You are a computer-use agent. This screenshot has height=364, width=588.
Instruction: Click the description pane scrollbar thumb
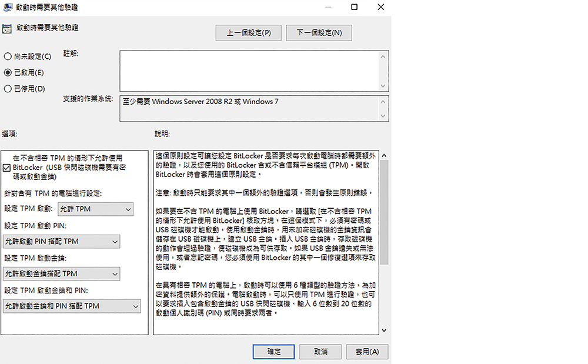[384, 212]
